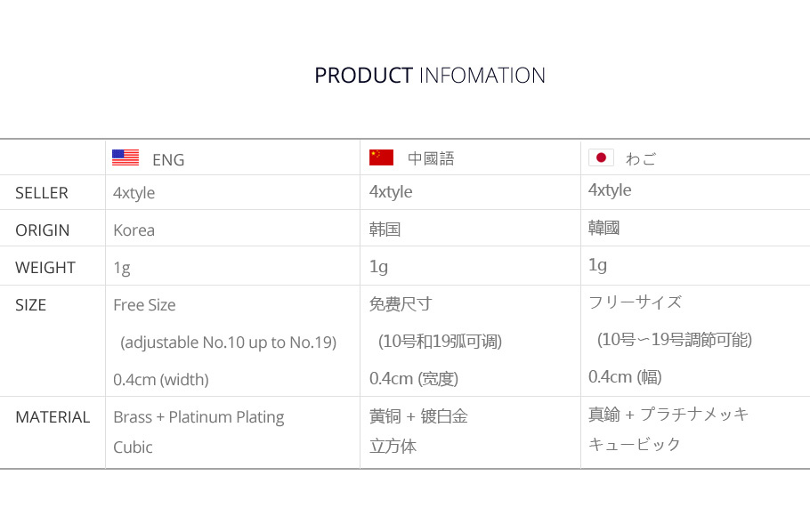Viewport: 810px width, 532px height.
Task: Click the Korea origin text
Action: (x=134, y=230)
